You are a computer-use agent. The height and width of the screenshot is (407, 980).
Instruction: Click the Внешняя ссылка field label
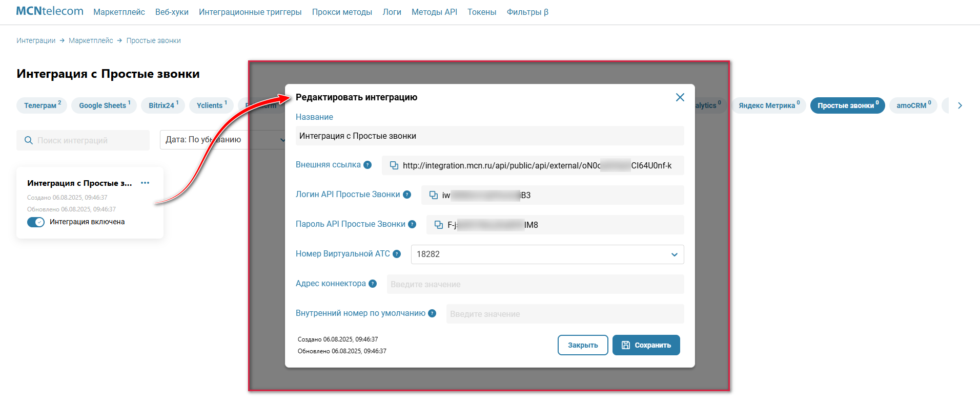click(x=328, y=165)
